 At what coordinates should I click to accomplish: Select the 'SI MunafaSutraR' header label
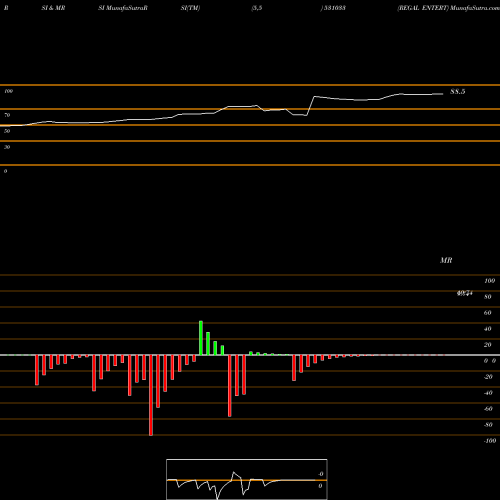coord(123,8)
